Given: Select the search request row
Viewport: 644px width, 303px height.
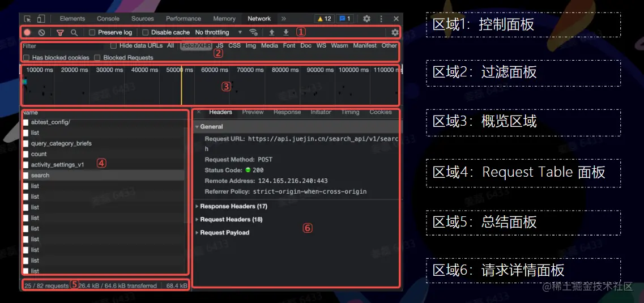Looking at the screenshot, I should tap(104, 176).
